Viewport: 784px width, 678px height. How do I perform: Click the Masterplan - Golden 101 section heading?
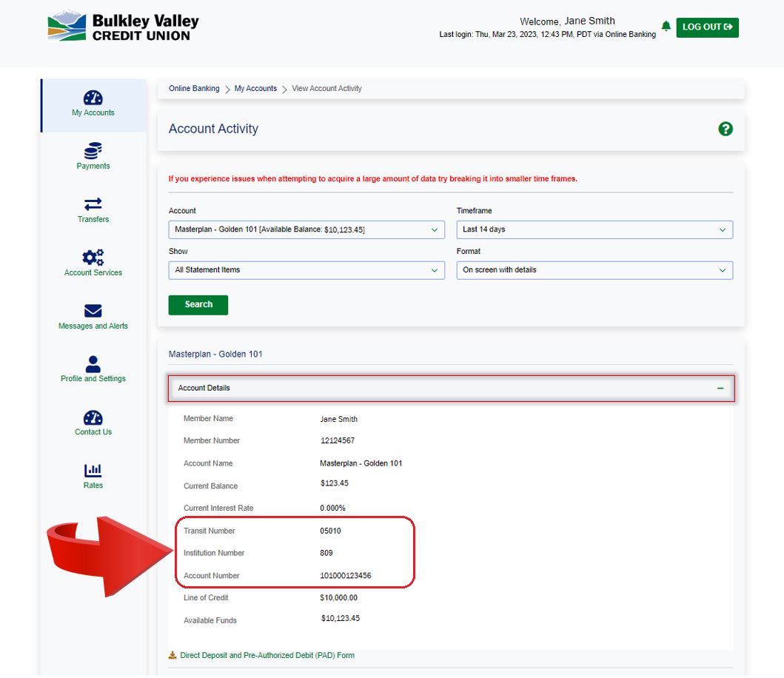click(x=215, y=354)
